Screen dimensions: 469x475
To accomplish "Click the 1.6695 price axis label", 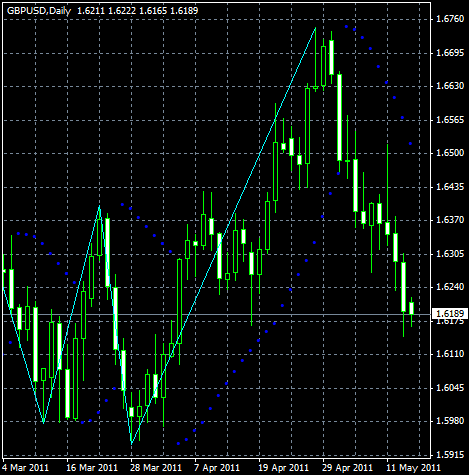I will pos(450,53).
